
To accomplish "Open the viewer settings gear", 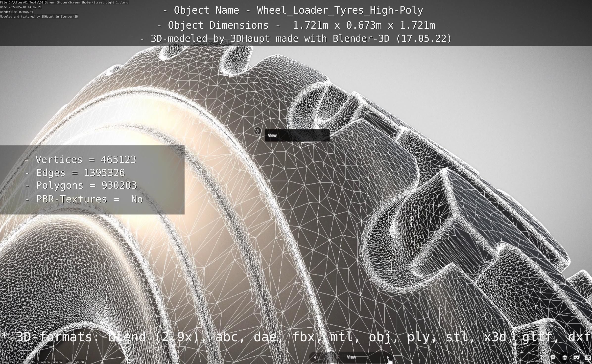I will [x=553, y=357].
